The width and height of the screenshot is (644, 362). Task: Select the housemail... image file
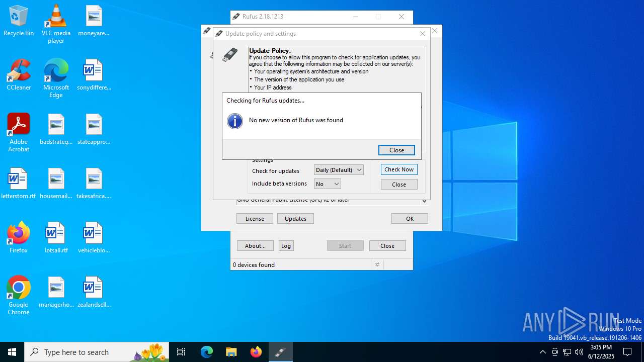click(x=56, y=184)
